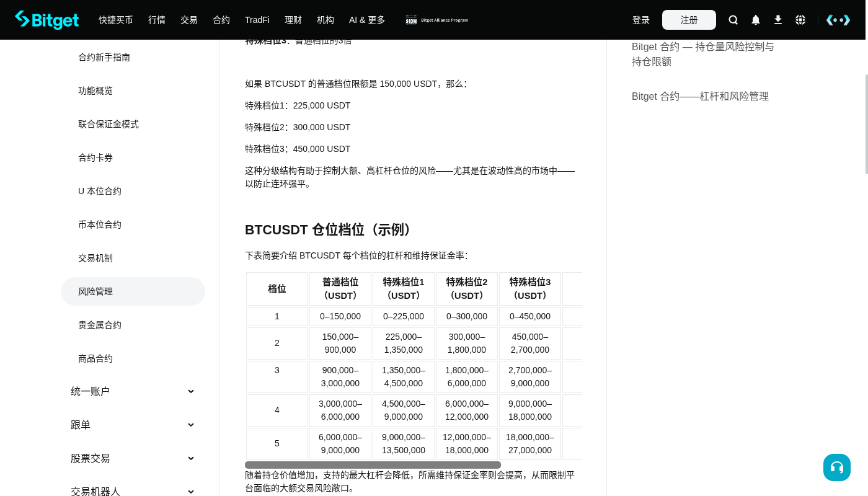Click the 普通档位（USDT） column header
The width and height of the screenshot is (868, 496).
[340, 289]
